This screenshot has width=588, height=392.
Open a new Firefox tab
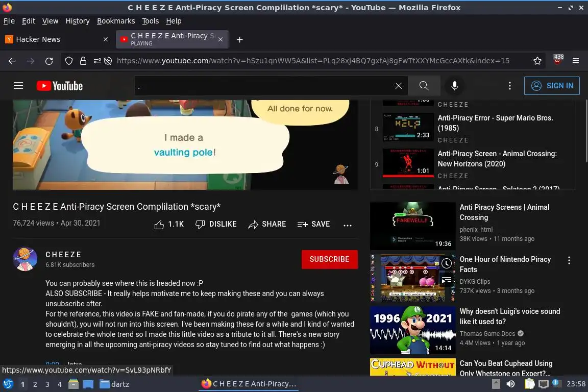[239, 39]
